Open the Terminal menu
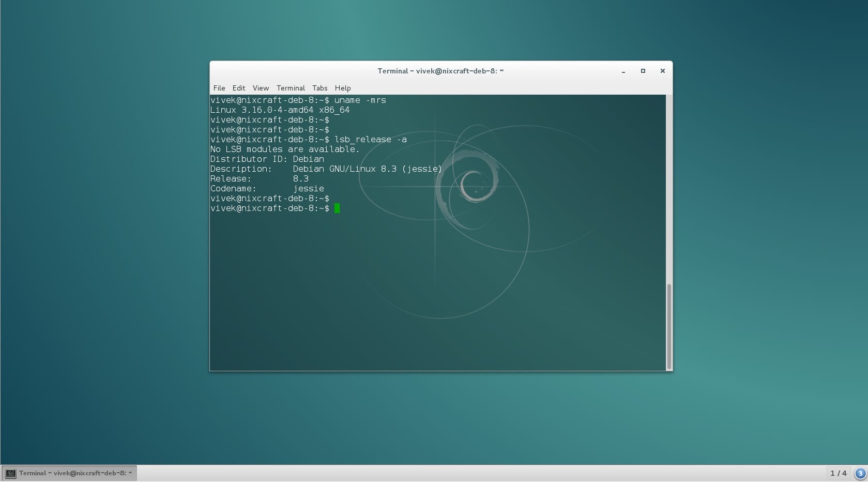Viewport: 868px width, 482px height. [291, 88]
